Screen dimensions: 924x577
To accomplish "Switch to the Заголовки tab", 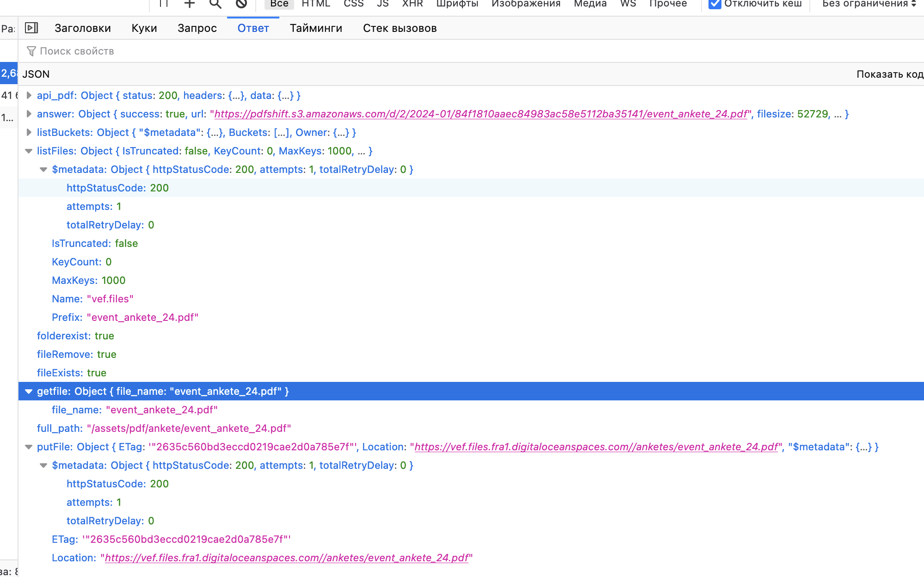I will pos(83,28).
